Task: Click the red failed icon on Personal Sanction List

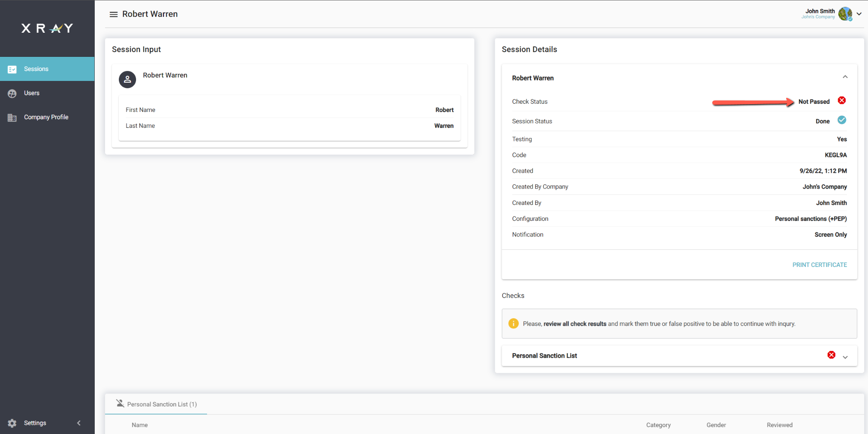Action: 831,355
